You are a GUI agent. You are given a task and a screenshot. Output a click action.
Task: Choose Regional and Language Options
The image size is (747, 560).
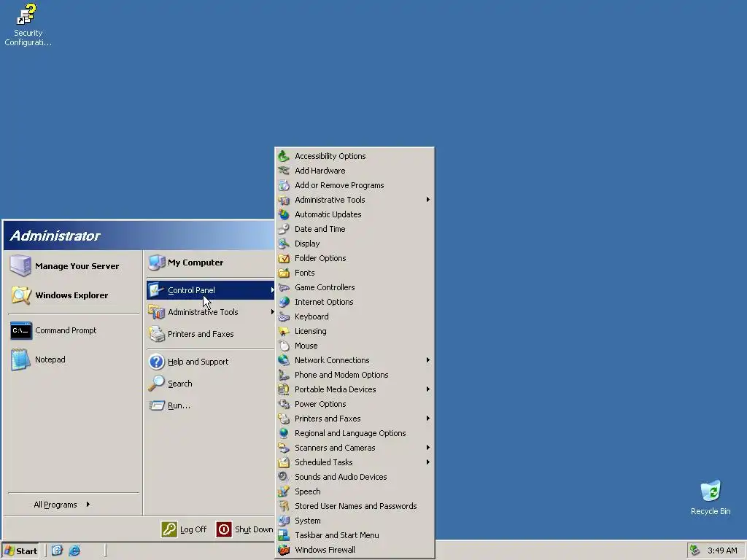(x=355, y=433)
